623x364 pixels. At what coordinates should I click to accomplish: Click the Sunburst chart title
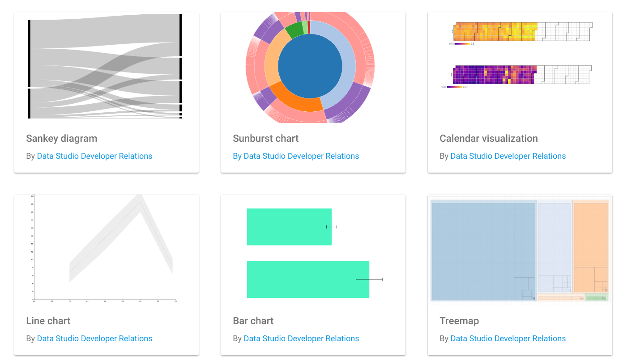(266, 139)
